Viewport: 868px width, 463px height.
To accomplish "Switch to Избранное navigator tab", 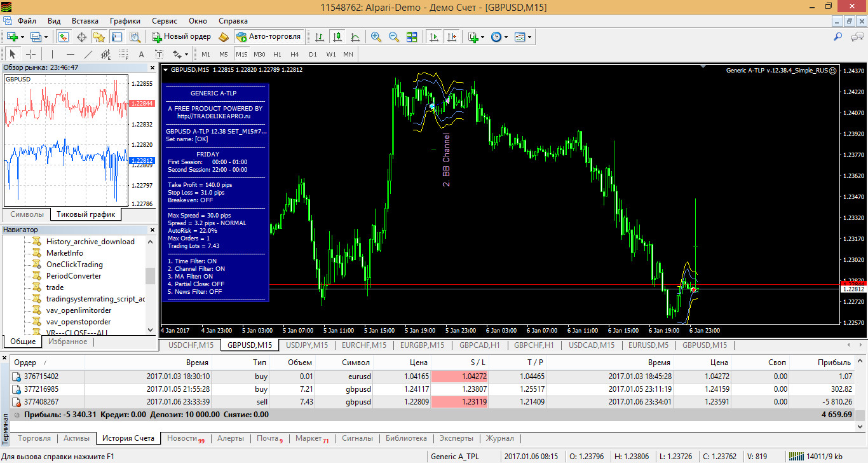I will pos(68,342).
